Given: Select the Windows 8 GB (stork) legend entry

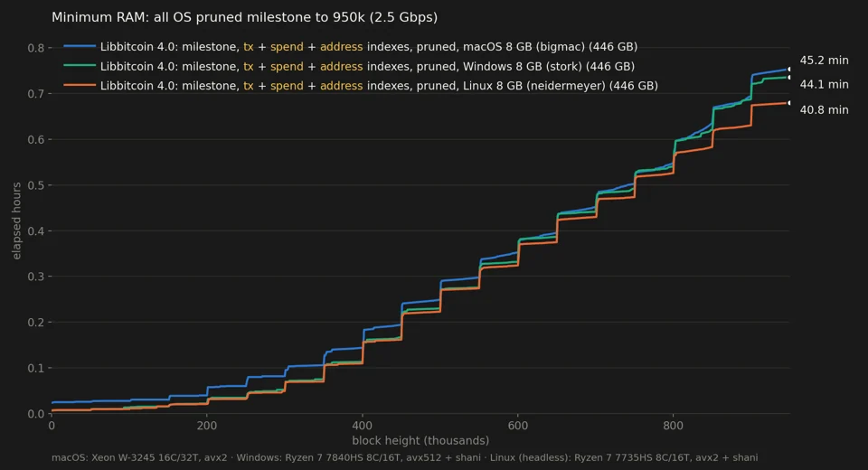Looking at the screenshot, I should [x=349, y=66].
